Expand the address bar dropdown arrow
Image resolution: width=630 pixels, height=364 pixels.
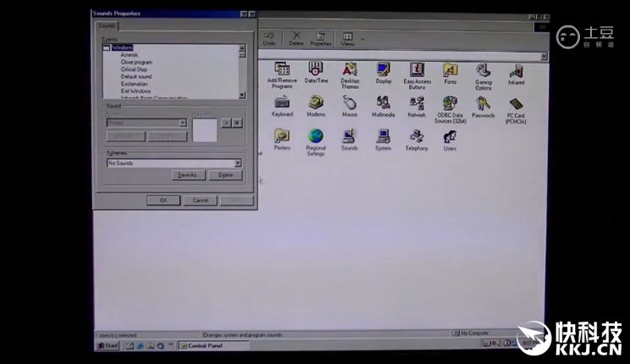pos(544,57)
